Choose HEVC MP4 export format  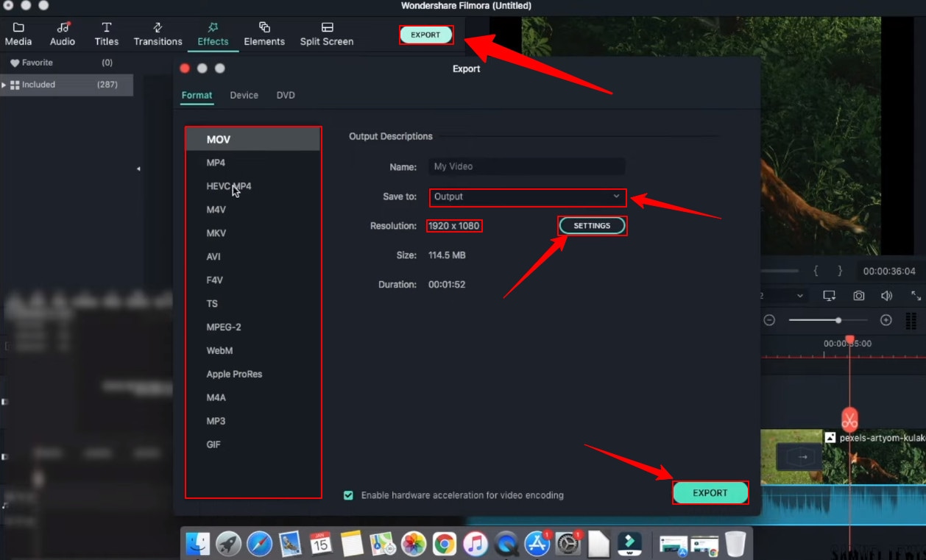[x=253, y=186]
